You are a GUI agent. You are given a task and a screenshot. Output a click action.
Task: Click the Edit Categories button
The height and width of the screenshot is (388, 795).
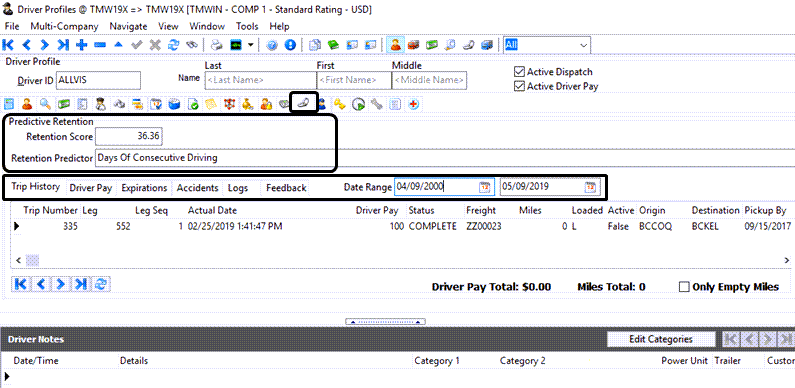click(661, 339)
